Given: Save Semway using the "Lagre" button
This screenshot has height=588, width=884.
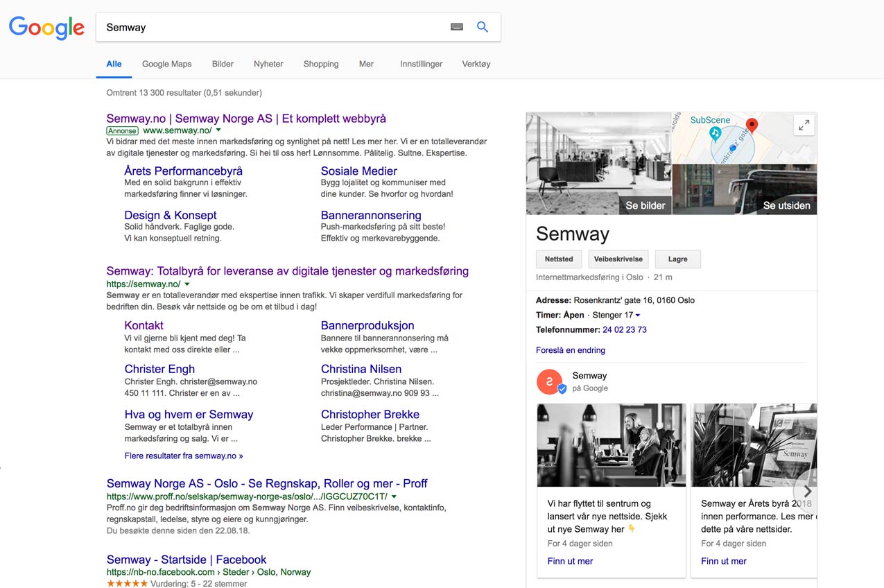Looking at the screenshot, I should (x=677, y=259).
